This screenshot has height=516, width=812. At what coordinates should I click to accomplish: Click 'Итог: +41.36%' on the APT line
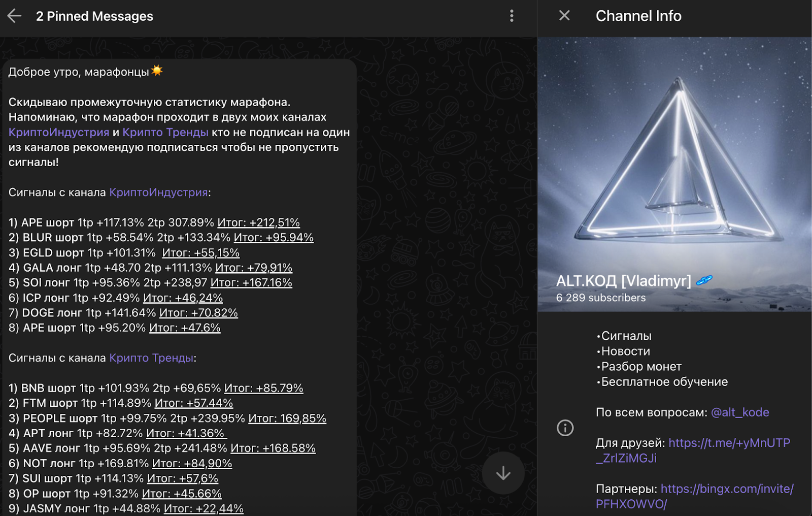[x=186, y=433]
